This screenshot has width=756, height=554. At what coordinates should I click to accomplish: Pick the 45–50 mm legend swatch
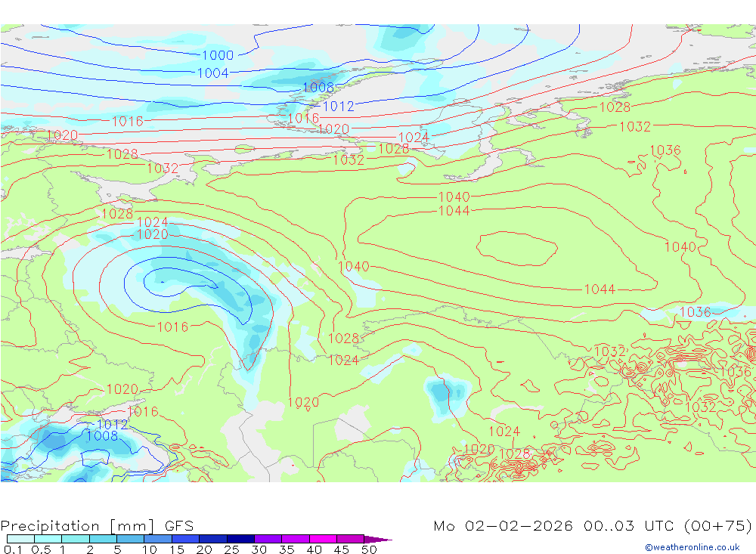pos(350,539)
